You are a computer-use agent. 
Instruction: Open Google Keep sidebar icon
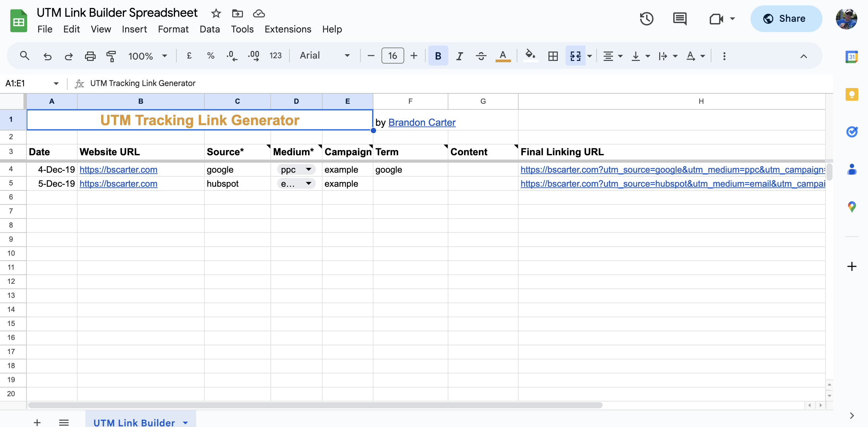click(852, 94)
